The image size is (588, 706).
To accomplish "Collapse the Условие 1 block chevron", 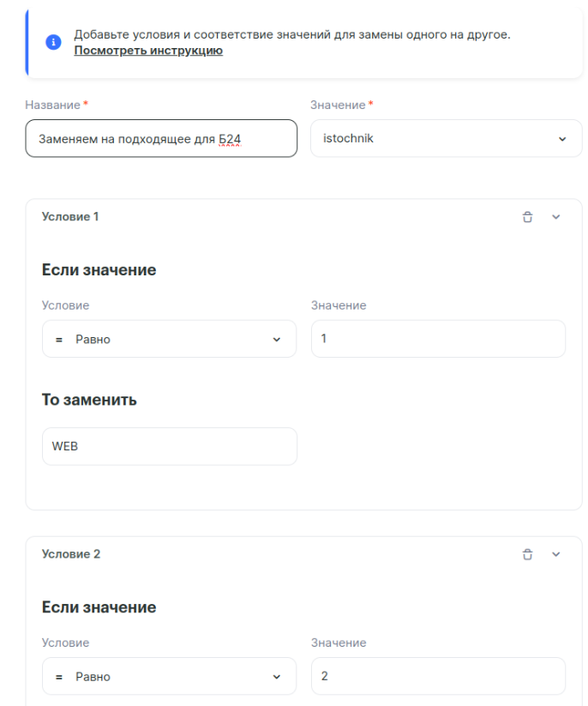I will tap(555, 217).
